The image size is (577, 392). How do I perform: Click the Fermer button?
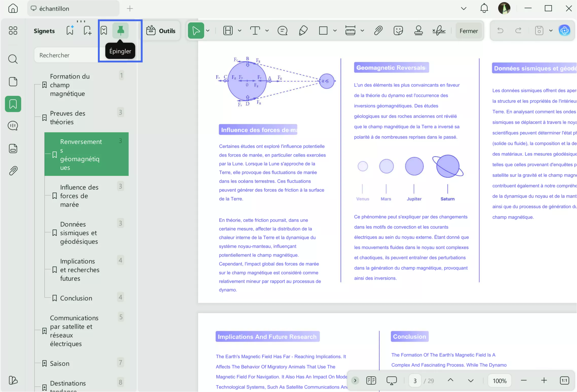tap(468, 31)
